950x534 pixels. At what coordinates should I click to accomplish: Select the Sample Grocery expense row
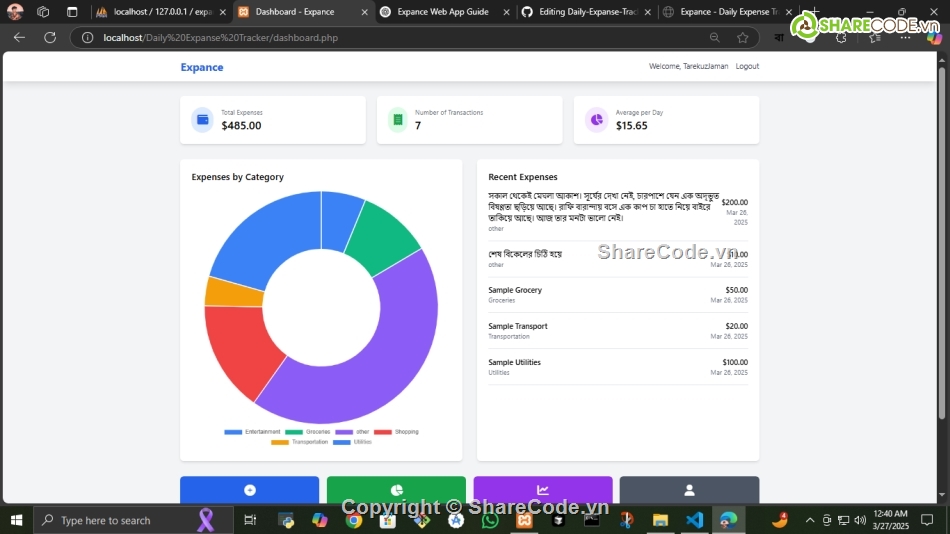(x=617, y=295)
